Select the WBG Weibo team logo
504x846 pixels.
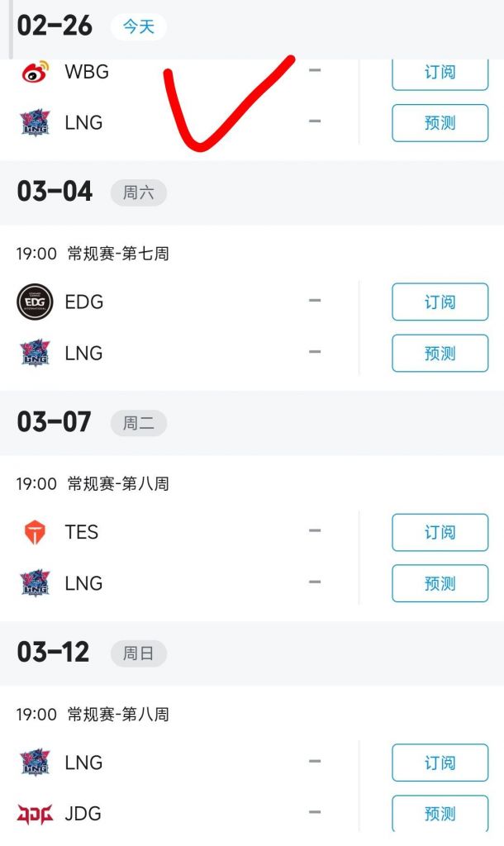click(33, 71)
